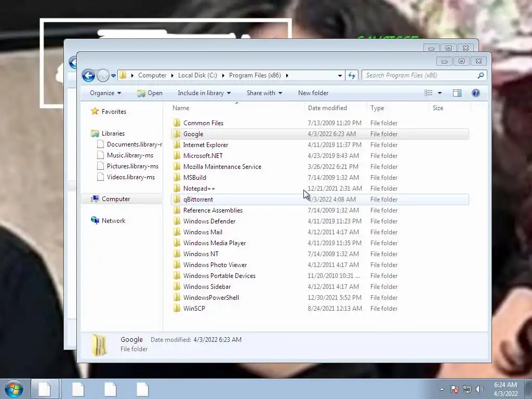Select the Reference Assemblies folder icon
This screenshot has width=532, height=399.
click(177, 210)
